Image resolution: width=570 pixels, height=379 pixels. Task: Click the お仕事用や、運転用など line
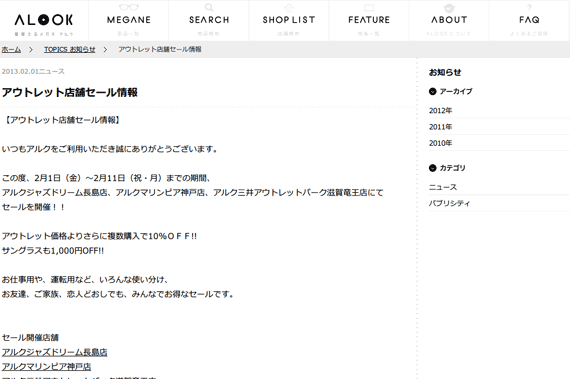pyautogui.click(x=85, y=279)
